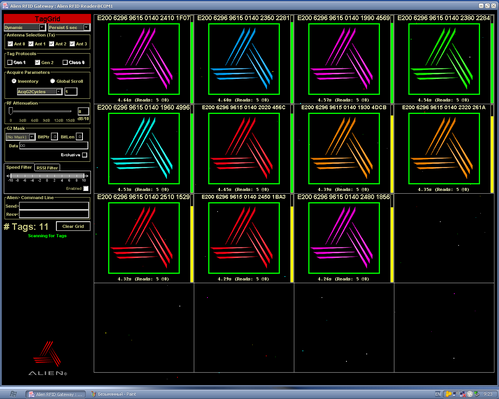
Task: Switch to the RSSI Filter tab
Action: (x=47, y=168)
